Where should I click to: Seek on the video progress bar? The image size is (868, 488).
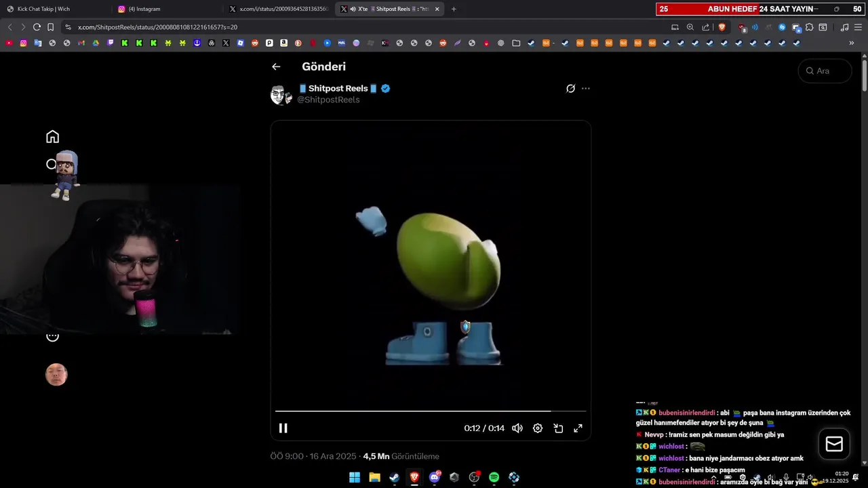click(x=431, y=411)
